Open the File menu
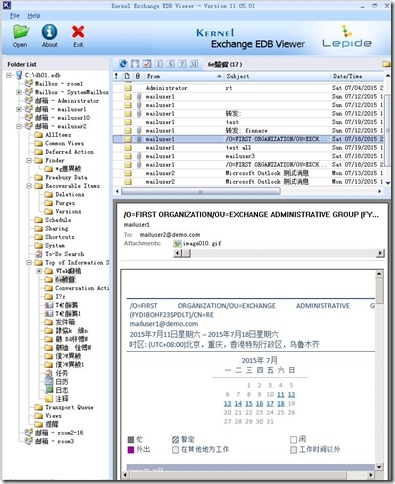 [x=15, y=16]
